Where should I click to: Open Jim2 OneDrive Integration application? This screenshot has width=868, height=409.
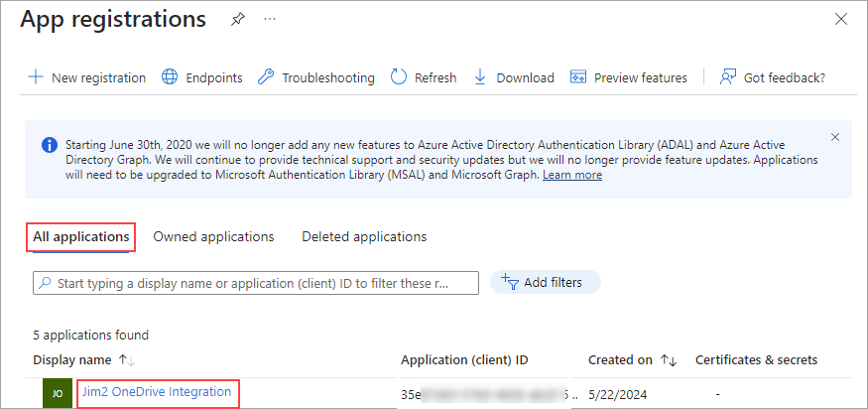(x=157, y=392)
